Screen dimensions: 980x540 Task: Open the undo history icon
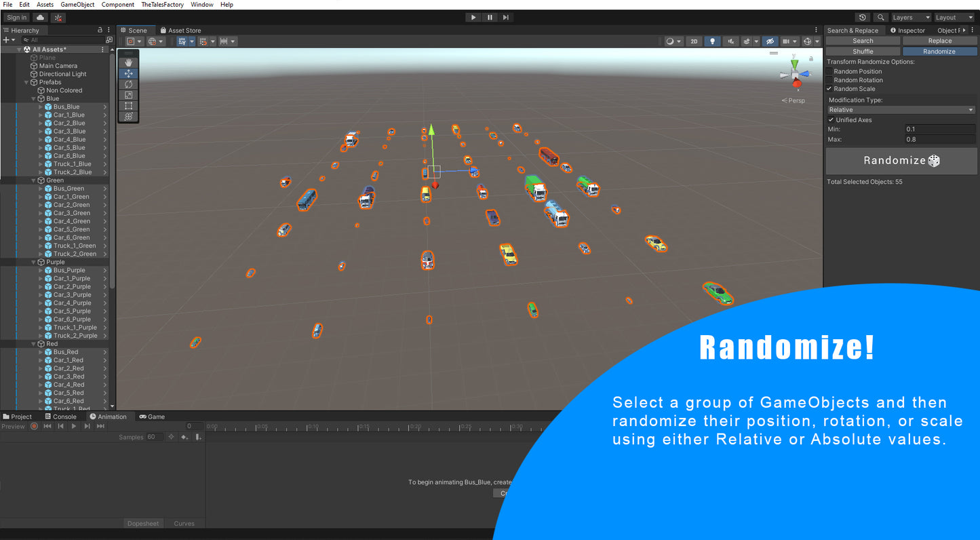coord(862,18)
